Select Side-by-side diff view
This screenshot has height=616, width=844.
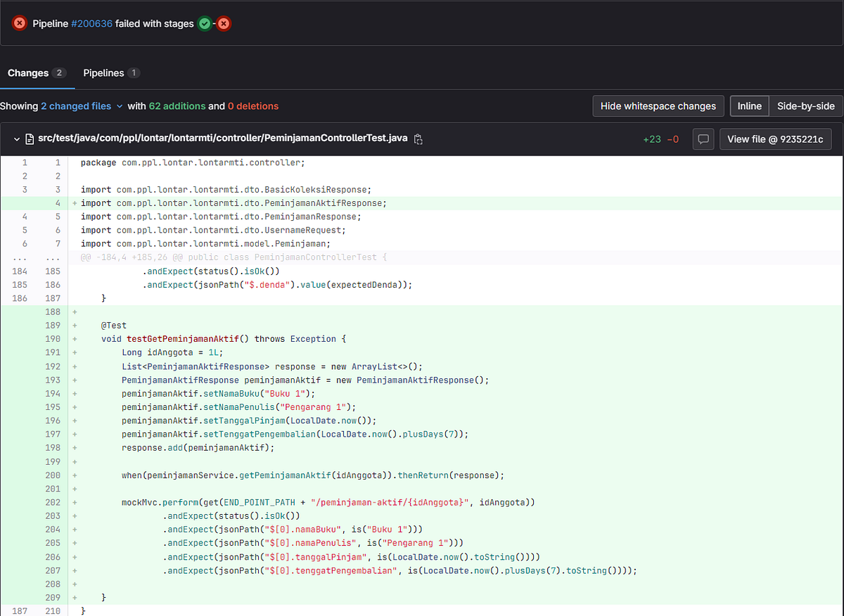[x=805, y=106]
